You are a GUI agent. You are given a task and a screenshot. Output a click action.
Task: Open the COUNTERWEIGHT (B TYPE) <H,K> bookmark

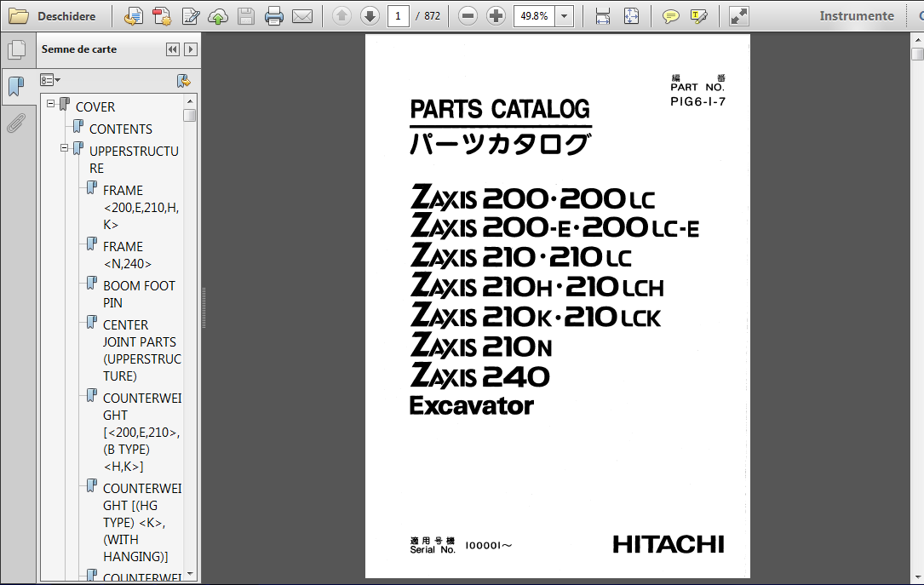click(x=142, y=433)
